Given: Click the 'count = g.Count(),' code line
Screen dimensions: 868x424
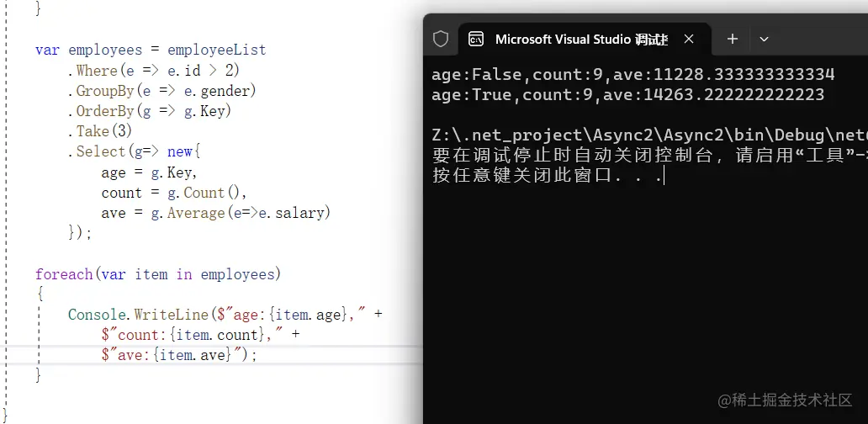Looking at the screenshot, I should click(174, 193).
